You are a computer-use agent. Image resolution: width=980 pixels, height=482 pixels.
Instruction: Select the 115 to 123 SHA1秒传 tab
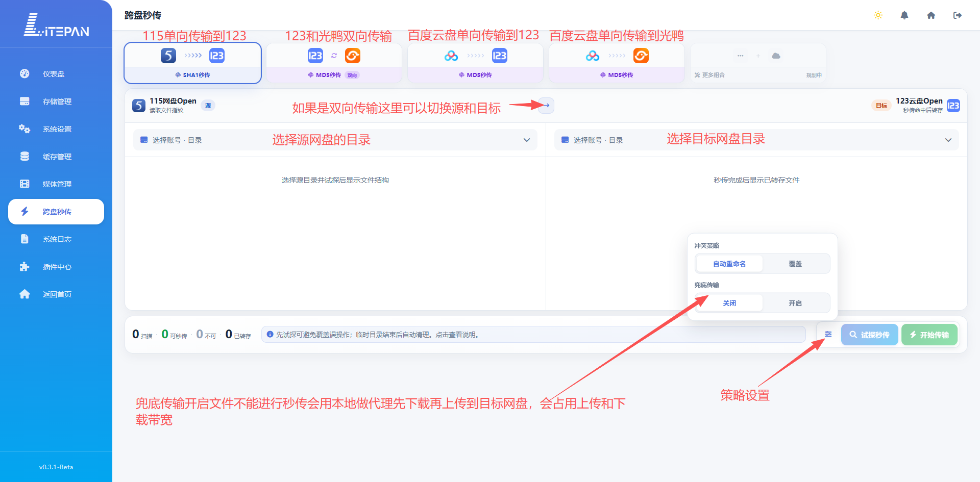tap(192, 63)
